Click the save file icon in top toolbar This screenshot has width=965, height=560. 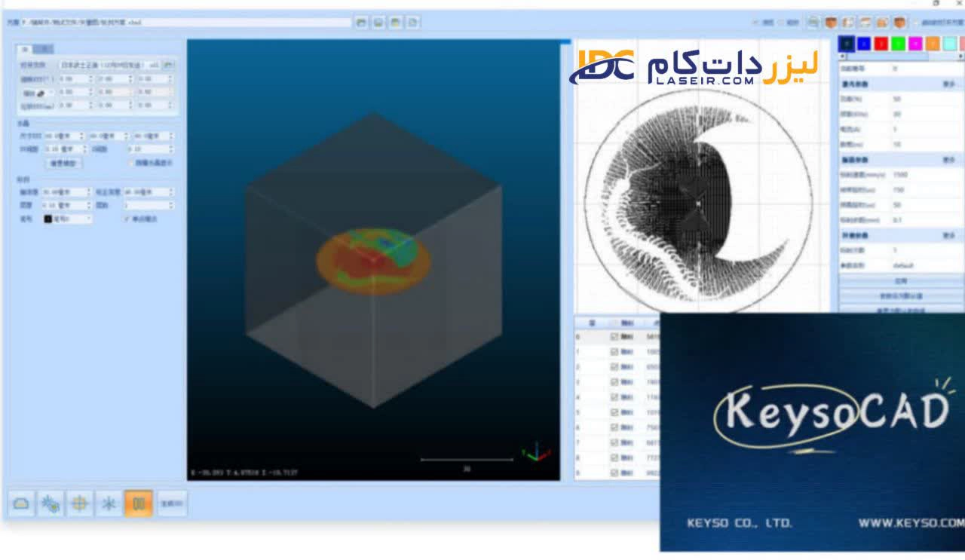click(378, 24)
